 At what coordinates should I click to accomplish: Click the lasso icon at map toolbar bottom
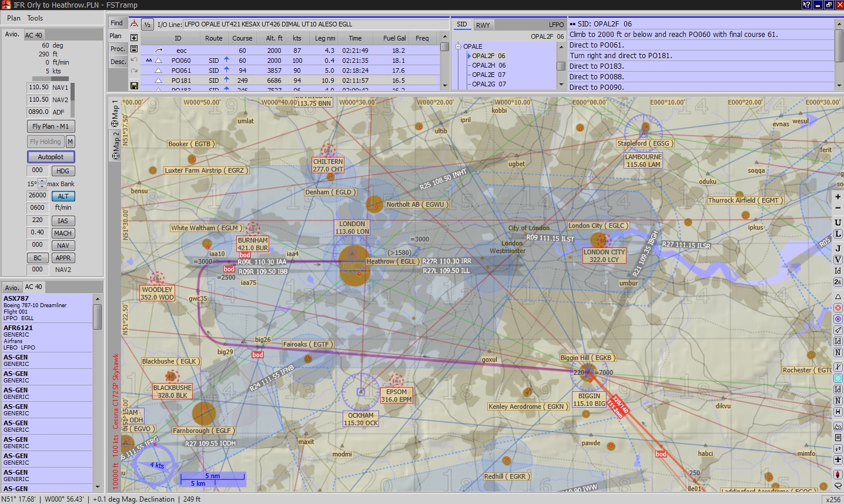click(x=838, y=486)
